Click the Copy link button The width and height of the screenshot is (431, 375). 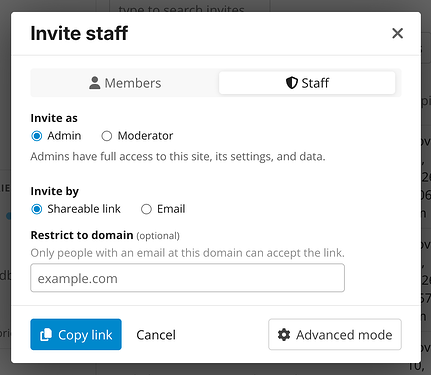(x=76, y=335)
